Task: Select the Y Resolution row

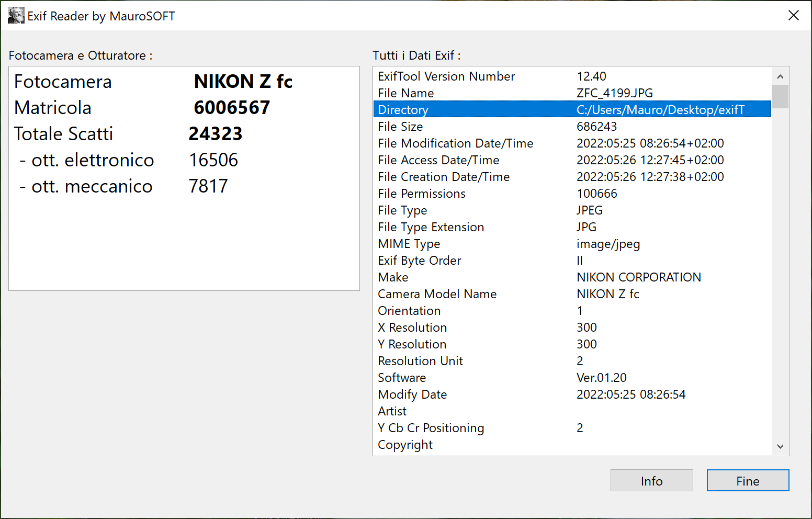Action: (572, 344)
